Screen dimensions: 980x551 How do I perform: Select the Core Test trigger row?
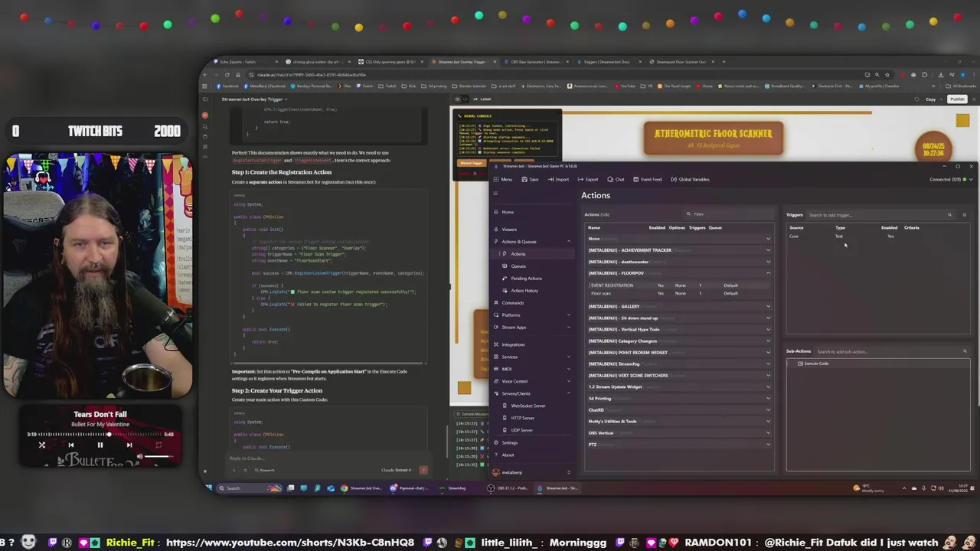tap(877, 236)
